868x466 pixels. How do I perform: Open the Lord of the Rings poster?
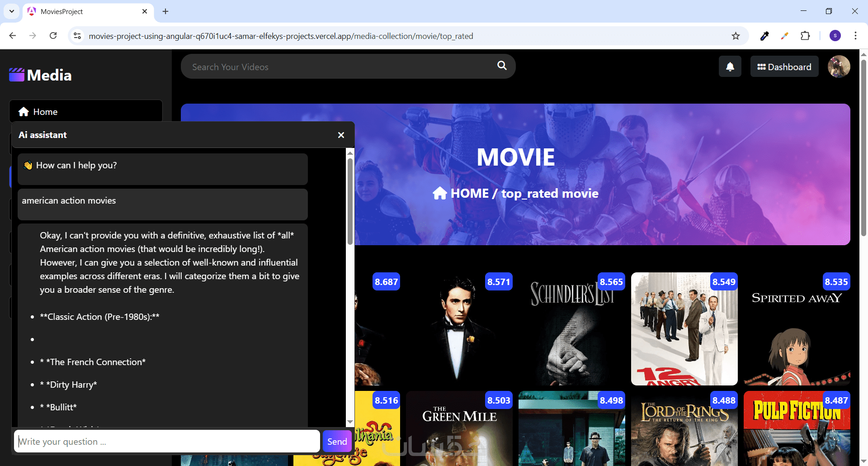(x=684, y=428)
